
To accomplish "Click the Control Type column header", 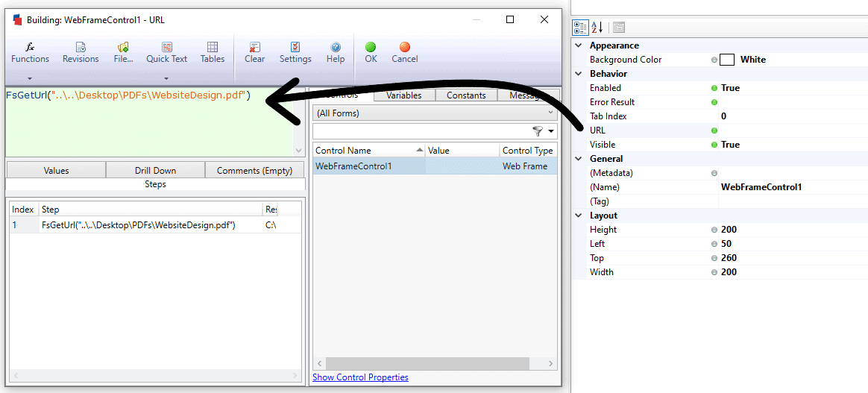I will click(x=528, y=150).
